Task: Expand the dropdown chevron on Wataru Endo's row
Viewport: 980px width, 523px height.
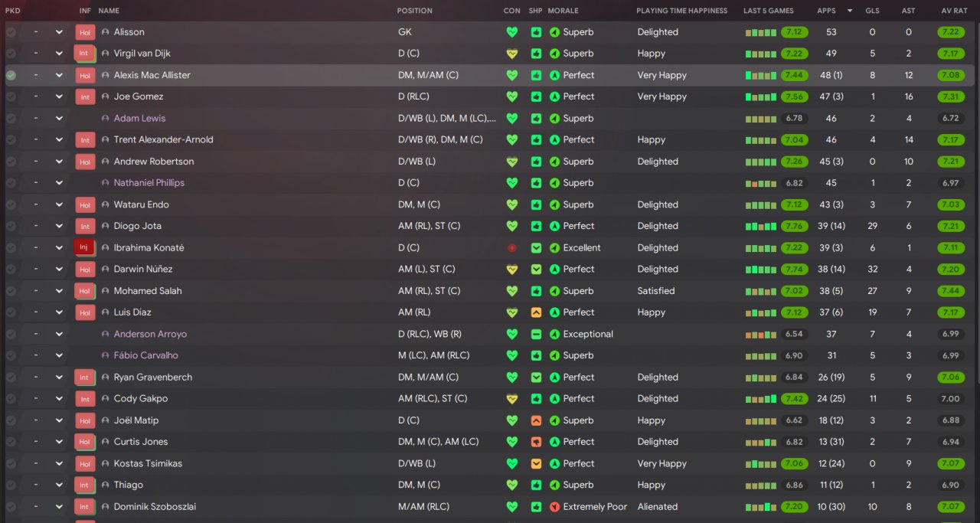Action: (59, 205)
